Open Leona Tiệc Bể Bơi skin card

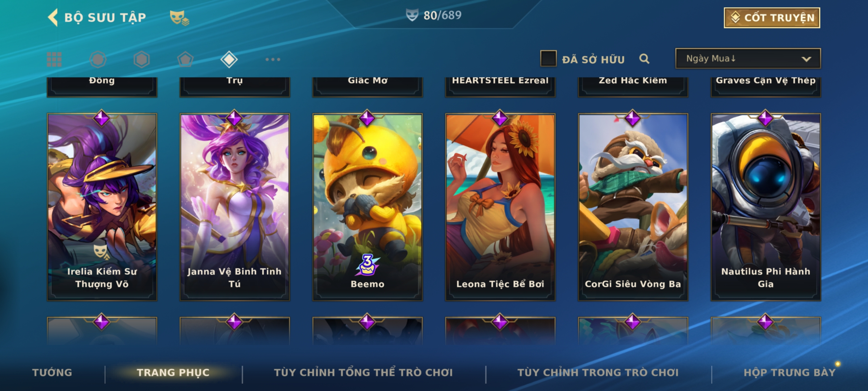point(500,207)
